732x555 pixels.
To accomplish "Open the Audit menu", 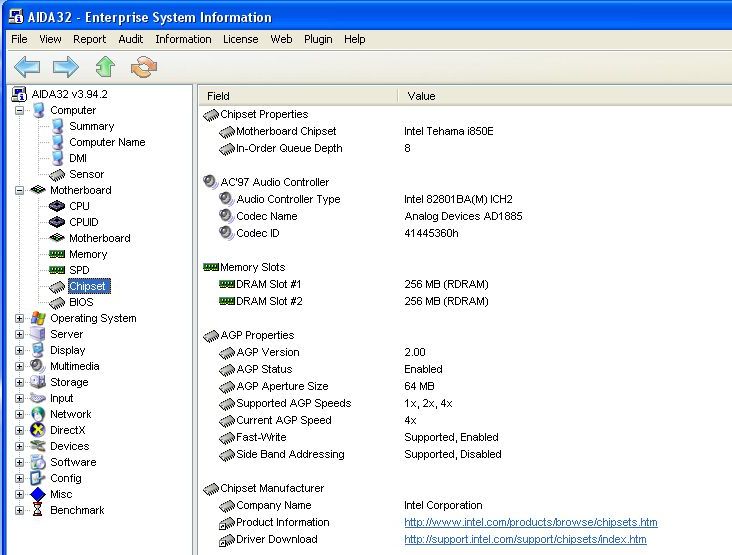I will click(131, 39).
